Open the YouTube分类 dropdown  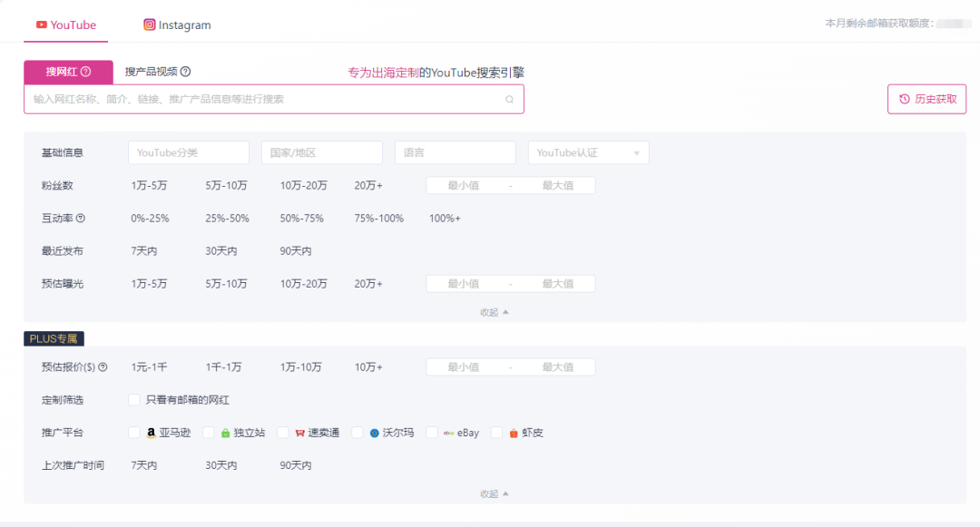pos(188,152)
